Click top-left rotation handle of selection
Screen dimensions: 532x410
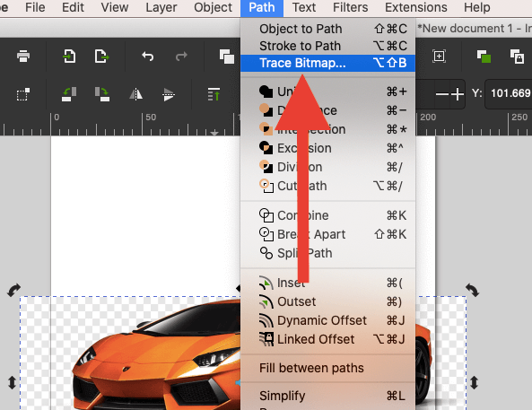(14, 290)
